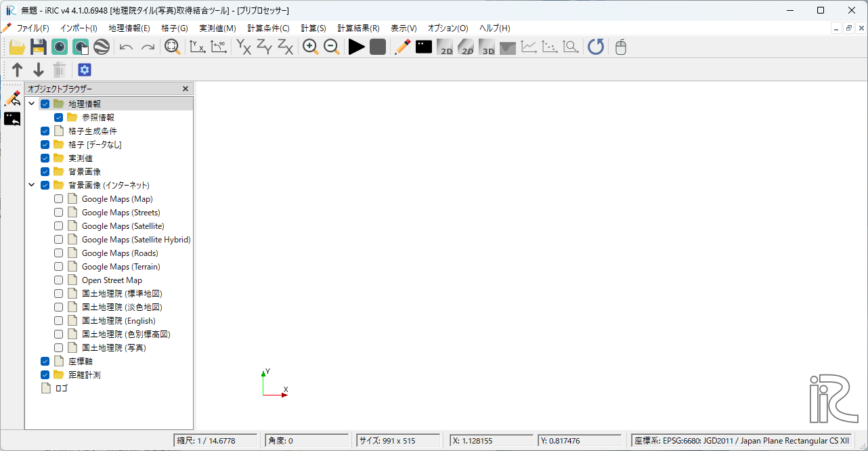The image size is (868, 451).
Task: Click the ZX plane view icon
Action: [286, 47]
